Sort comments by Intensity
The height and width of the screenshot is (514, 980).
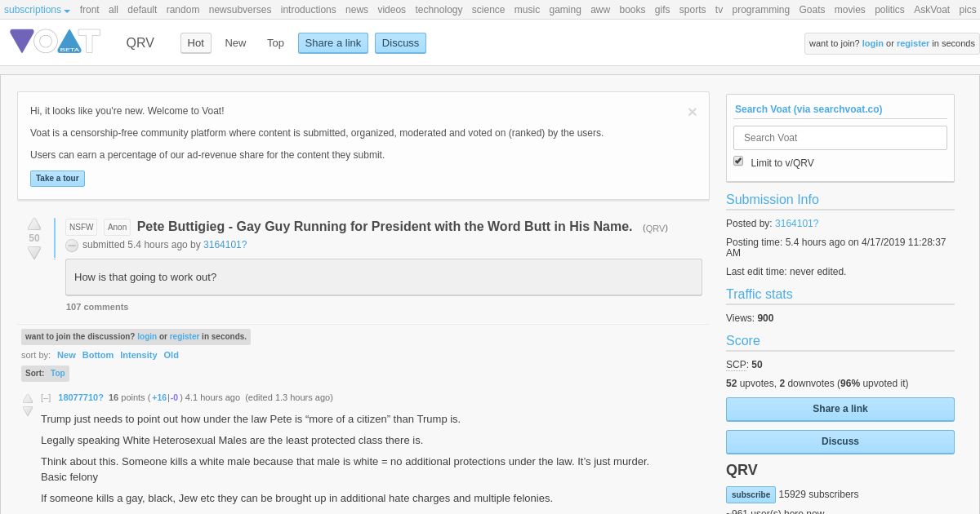tap(139, 355)
